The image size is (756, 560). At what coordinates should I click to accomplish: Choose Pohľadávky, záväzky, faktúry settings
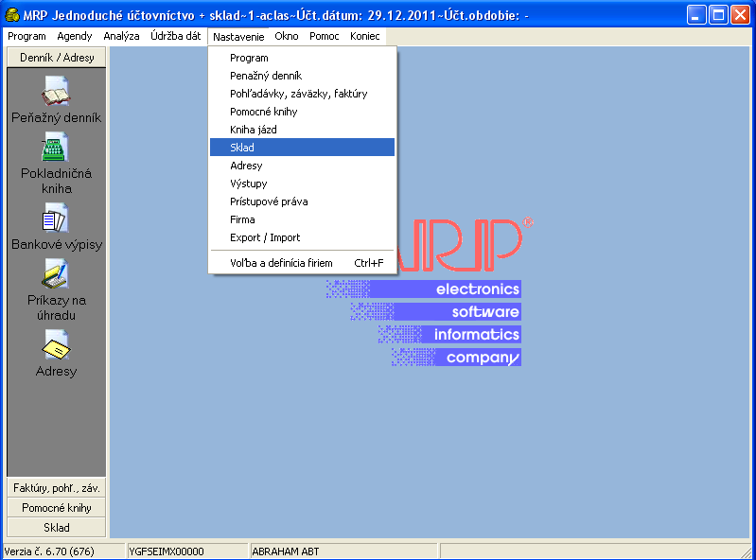(302, 94)
